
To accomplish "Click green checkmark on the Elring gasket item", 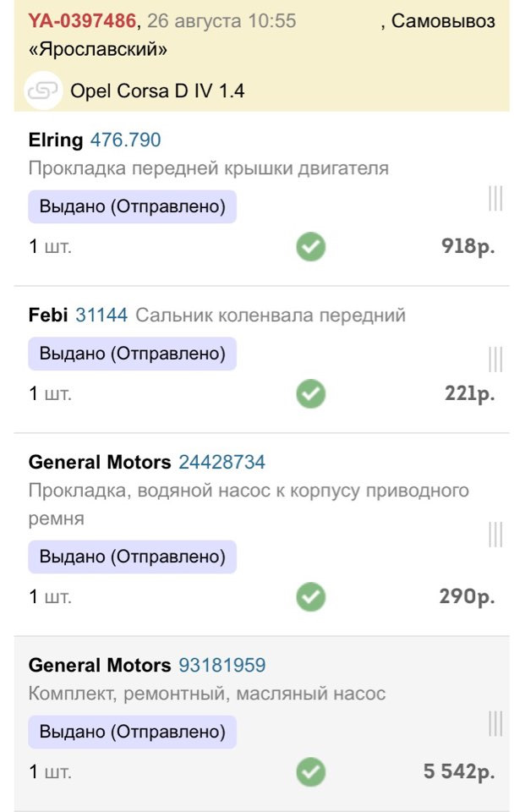I will (x=310, y=246).
